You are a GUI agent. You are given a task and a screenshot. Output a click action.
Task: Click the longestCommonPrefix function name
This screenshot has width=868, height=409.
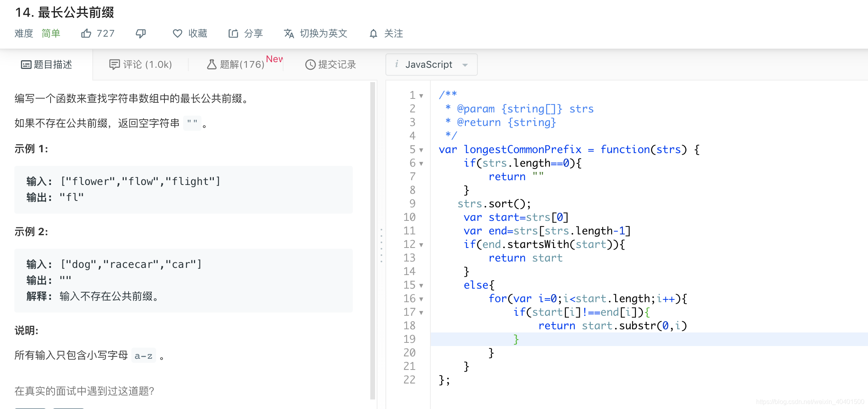pyautogui.click(x=522, y=149)
